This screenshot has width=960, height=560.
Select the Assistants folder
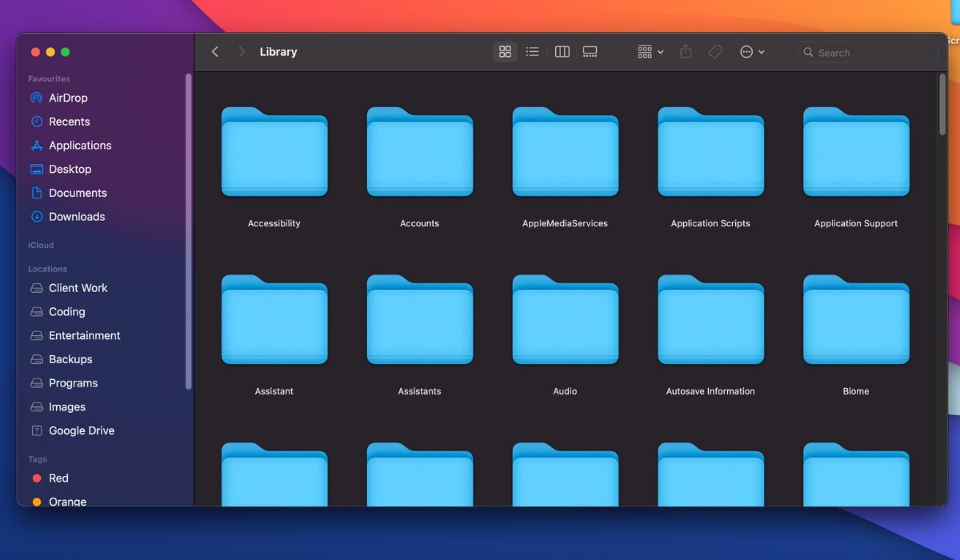420,320
